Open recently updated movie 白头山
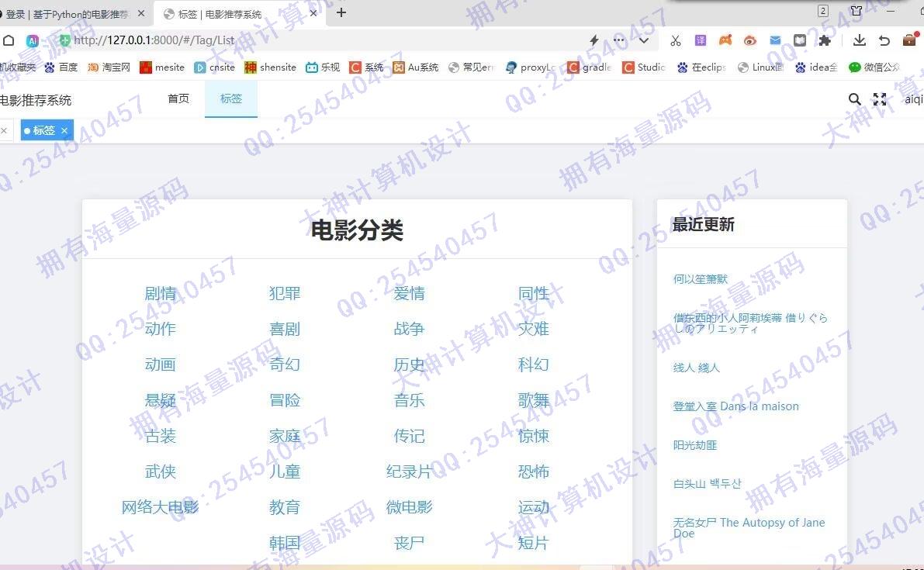 (x=707, y=483)
